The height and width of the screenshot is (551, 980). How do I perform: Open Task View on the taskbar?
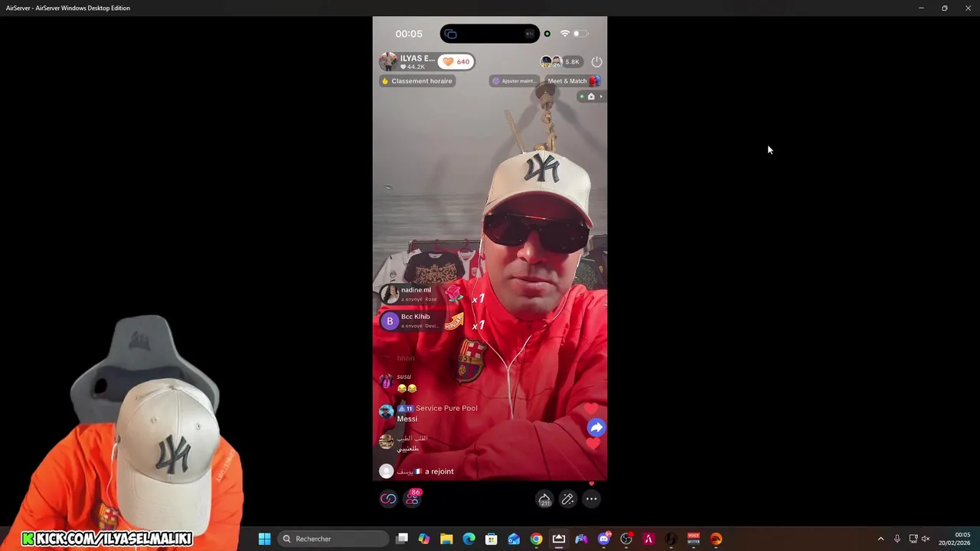(x=402, y=539)
